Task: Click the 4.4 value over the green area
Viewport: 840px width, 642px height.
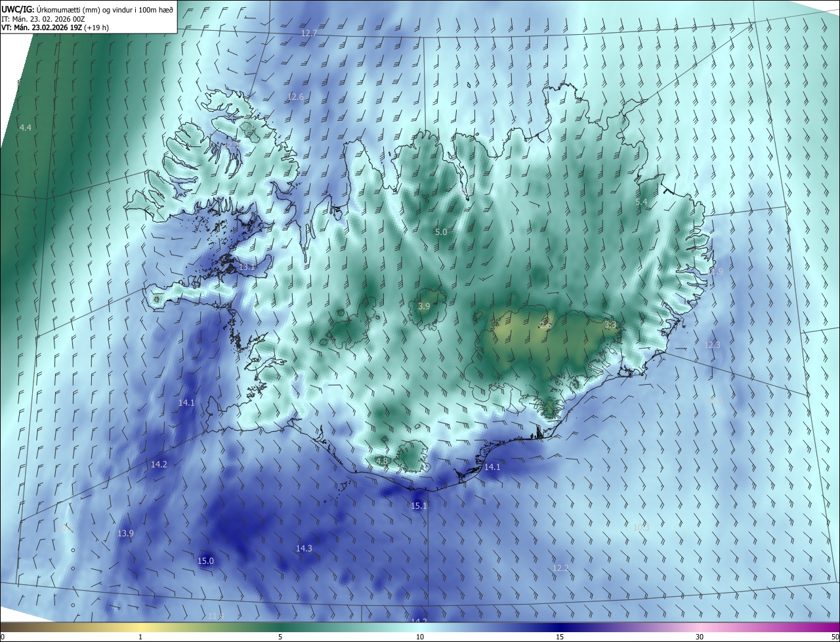Action: click(26, 127)
